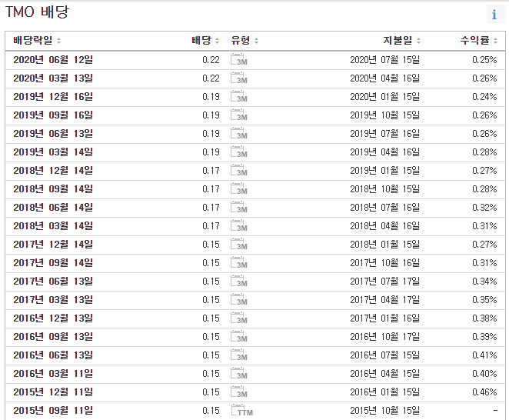Viewport: 509px width, 420px height.
Task: Click yield value 0.25%
Action: 484,60
